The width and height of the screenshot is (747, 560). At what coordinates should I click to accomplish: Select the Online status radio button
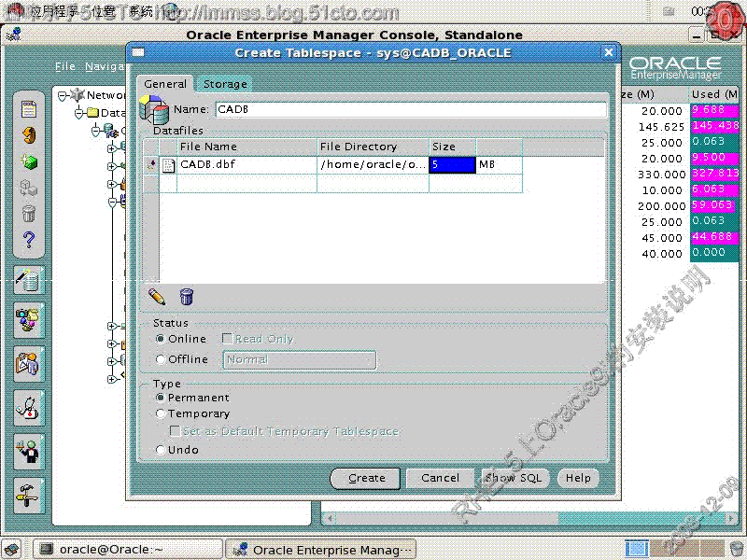pos(161,339)
